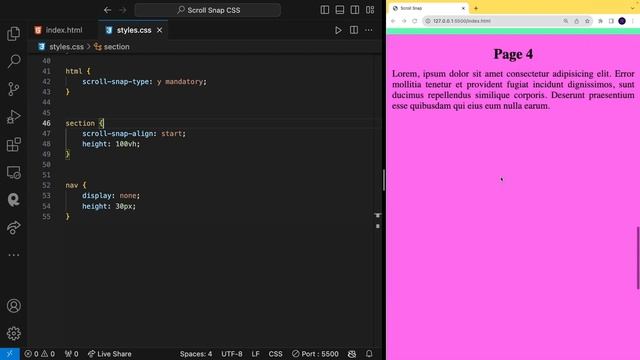This screenshot has width=640, height=360.
Task: Open the Search view in the activity bar
Action: point(13,61)
